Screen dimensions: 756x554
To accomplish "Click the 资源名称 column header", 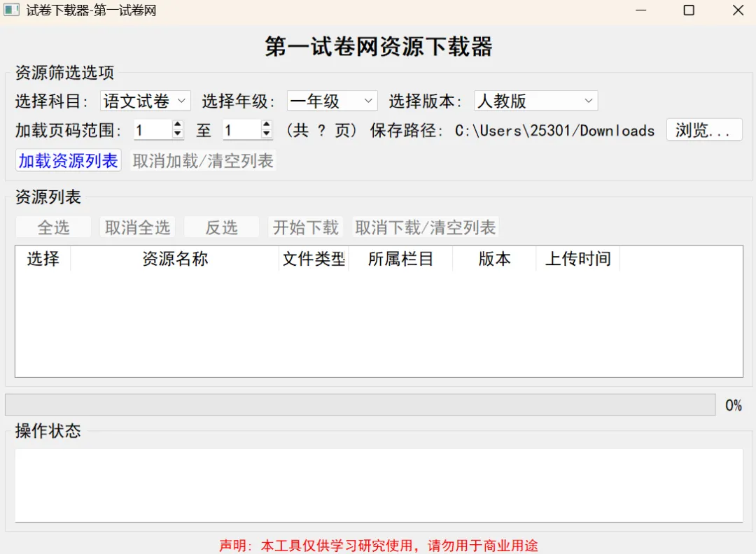I will [x=175, y=259].
